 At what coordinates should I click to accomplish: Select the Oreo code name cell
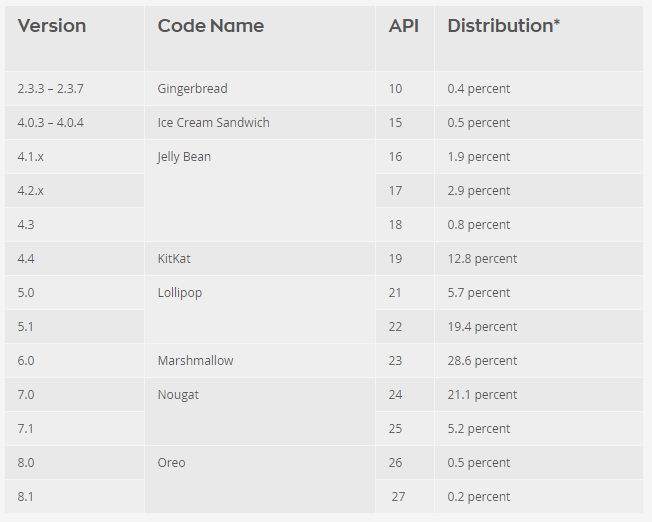point(260,479)
